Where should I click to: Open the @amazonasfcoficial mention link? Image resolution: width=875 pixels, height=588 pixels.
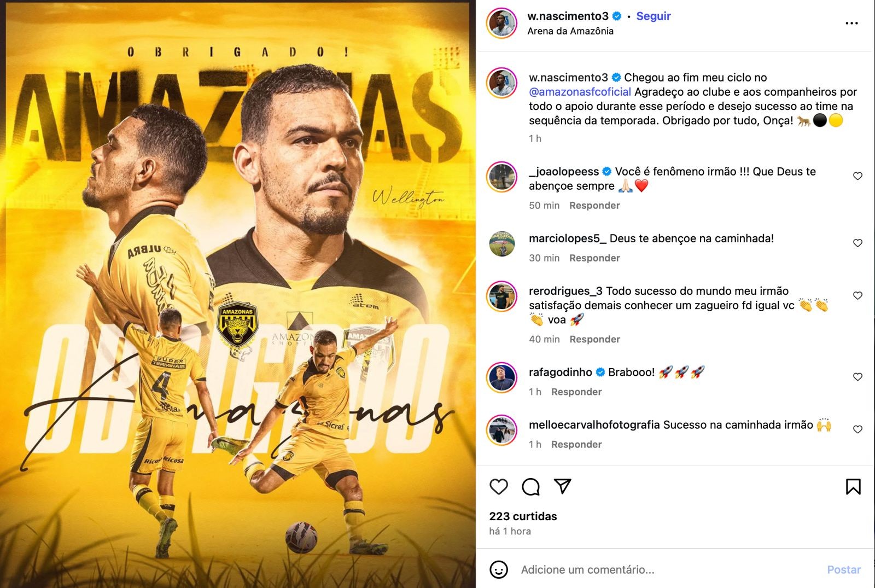tap(580, 92)
